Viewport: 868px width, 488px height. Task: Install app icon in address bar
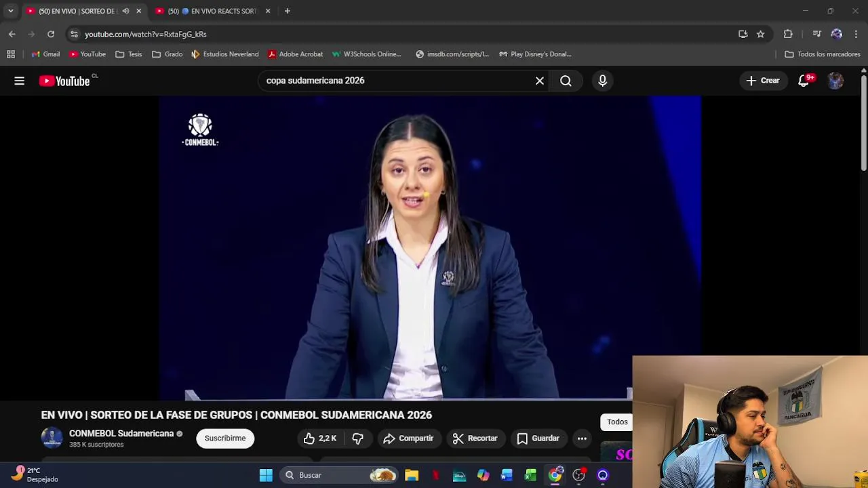[743, 34]
